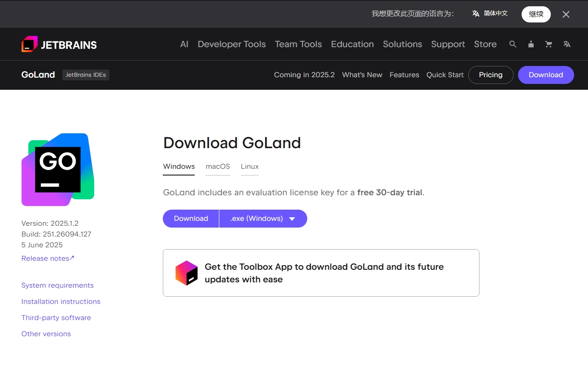
Task: Open the Release notes link
Action: click(48, 259)
